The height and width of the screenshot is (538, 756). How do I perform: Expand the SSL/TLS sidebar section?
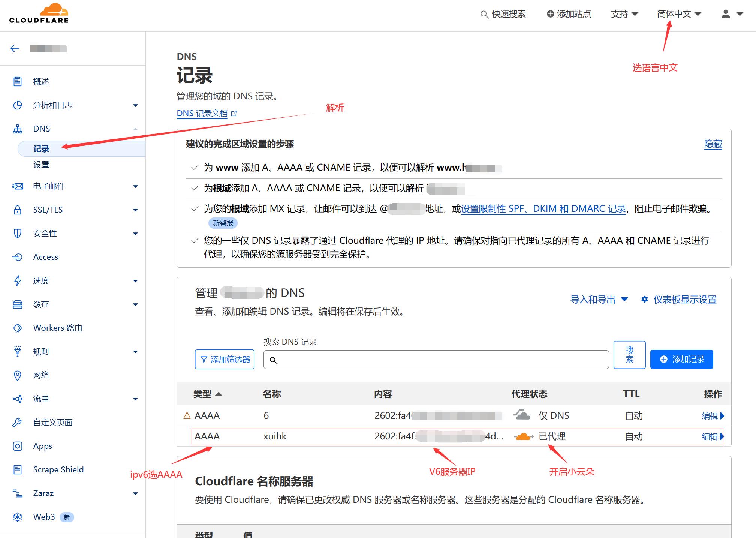pos(135,210)
